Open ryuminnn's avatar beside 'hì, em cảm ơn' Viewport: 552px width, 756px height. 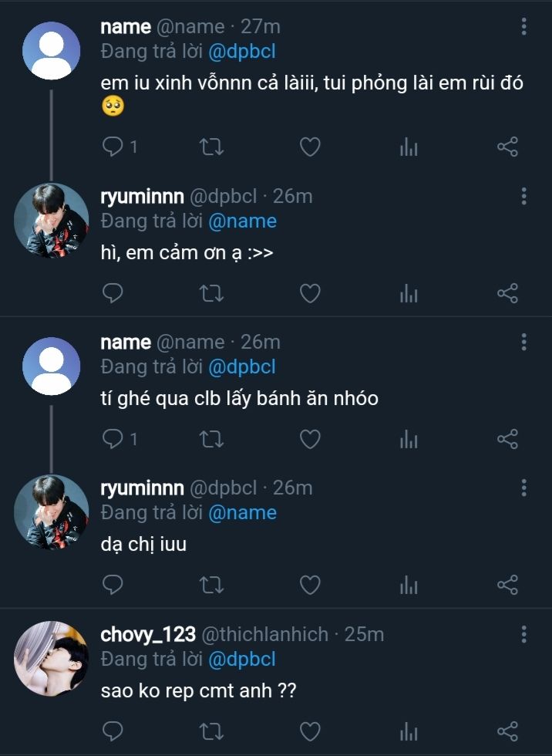point(52,221)
